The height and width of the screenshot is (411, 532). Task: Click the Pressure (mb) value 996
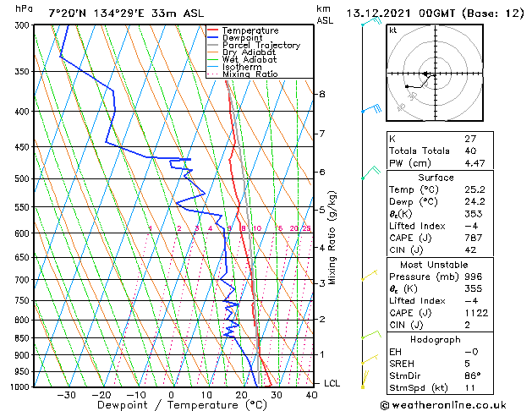click(474, 277)
